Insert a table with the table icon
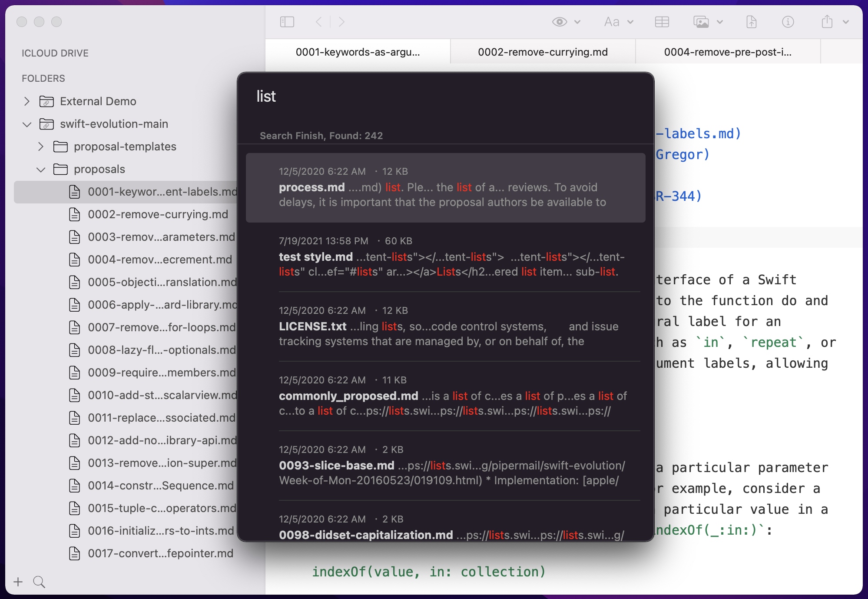This screenshot has height=599, width=868. (x=662, y=22)
